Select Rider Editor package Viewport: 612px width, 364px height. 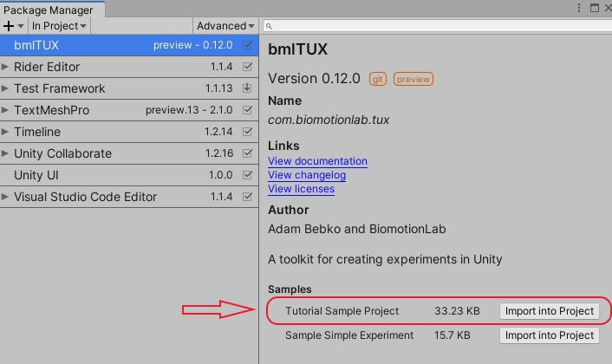[129, 67]
